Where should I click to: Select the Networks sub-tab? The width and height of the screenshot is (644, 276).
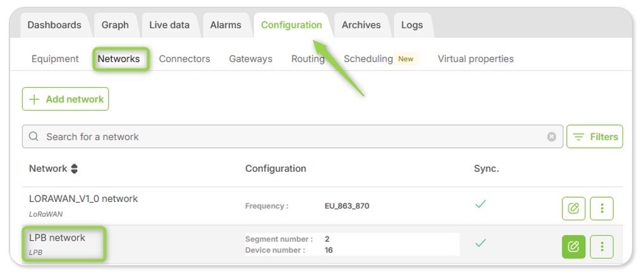click(x=119, y=59)
